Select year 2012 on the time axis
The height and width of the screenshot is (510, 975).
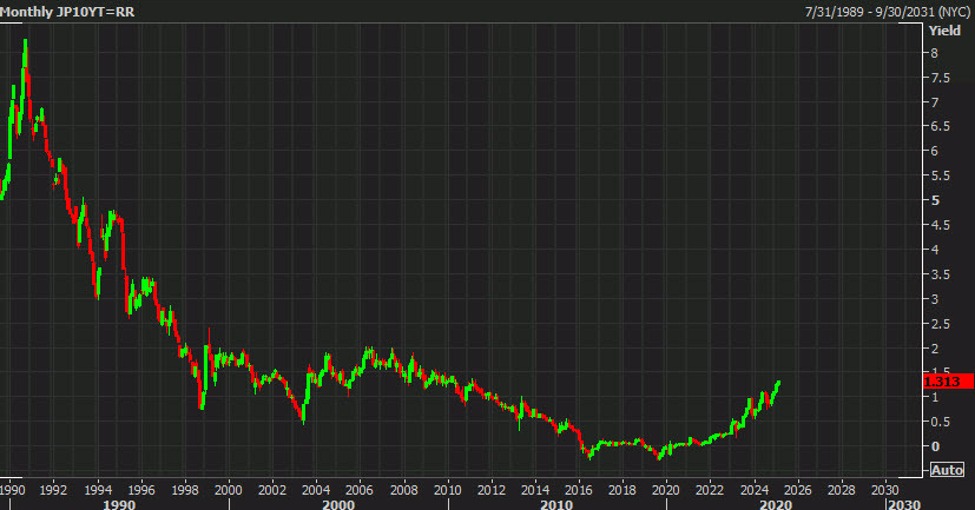pos(491,490)
